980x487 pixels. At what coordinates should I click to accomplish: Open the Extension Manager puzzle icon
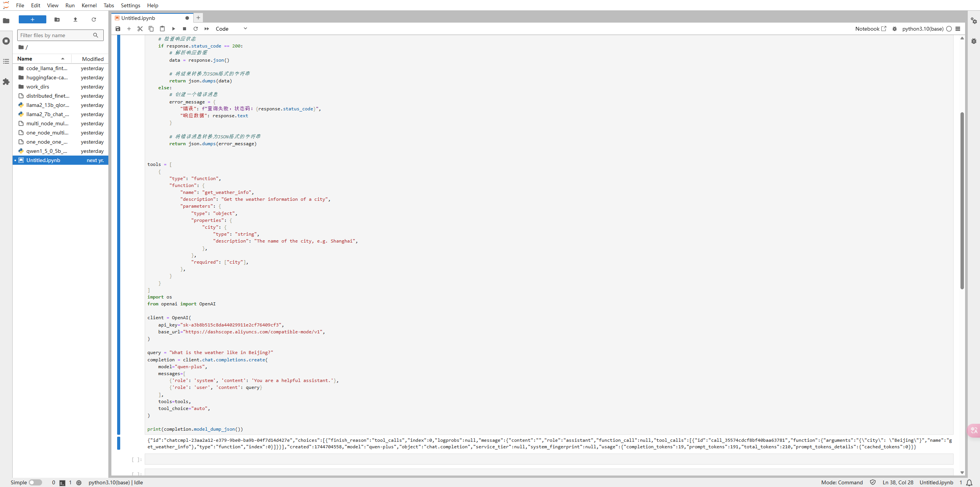(x=6, y=82)
